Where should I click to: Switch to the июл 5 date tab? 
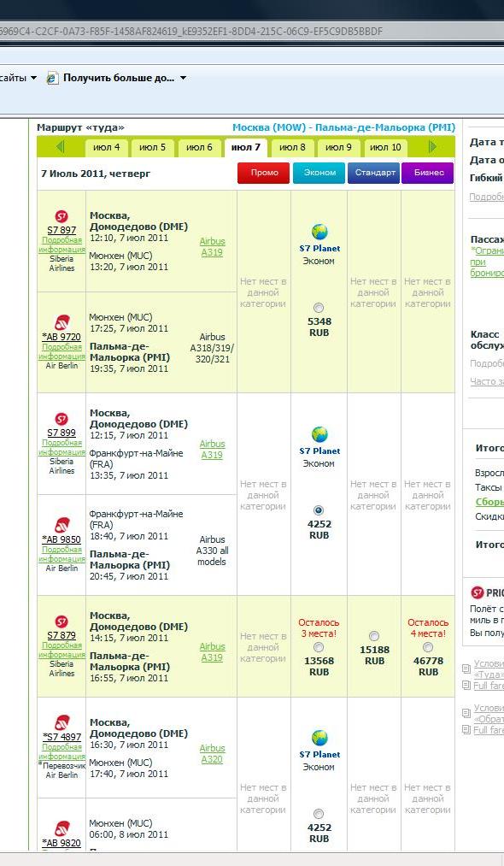point(152,147)
